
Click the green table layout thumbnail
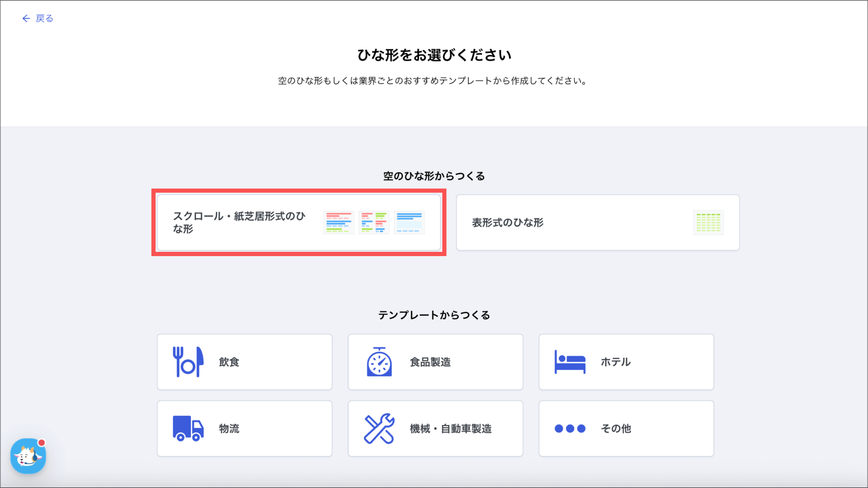[708, 222]
